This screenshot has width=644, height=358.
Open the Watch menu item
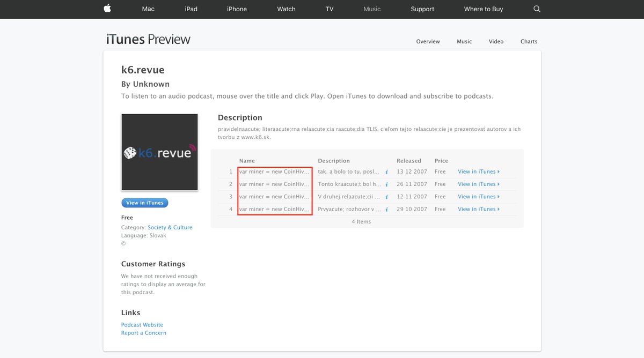pos(286,9)
